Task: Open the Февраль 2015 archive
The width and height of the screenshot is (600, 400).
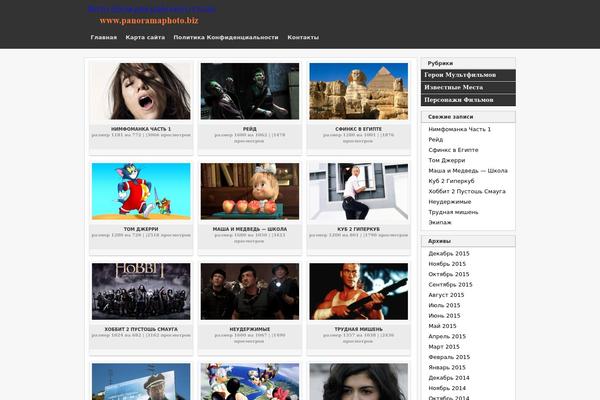Action: coord(449,357)
